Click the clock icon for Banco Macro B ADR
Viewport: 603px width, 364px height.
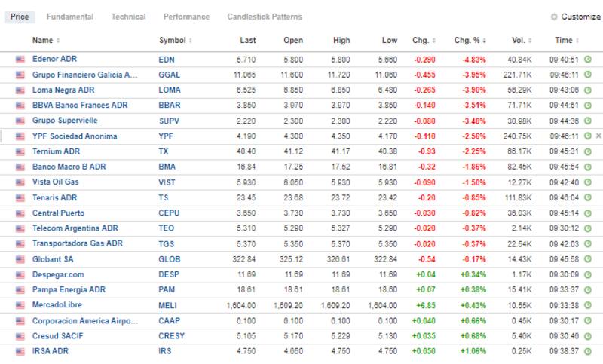(588, 167)
